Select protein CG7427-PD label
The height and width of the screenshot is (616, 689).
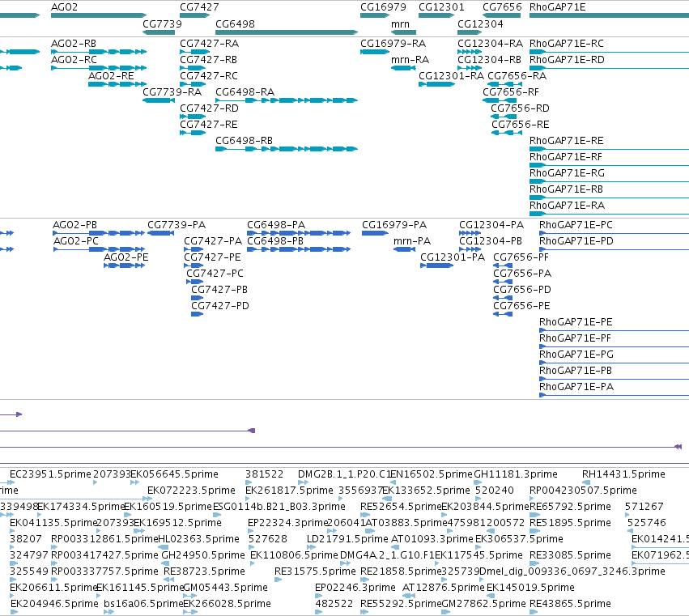tap(220, 306)
